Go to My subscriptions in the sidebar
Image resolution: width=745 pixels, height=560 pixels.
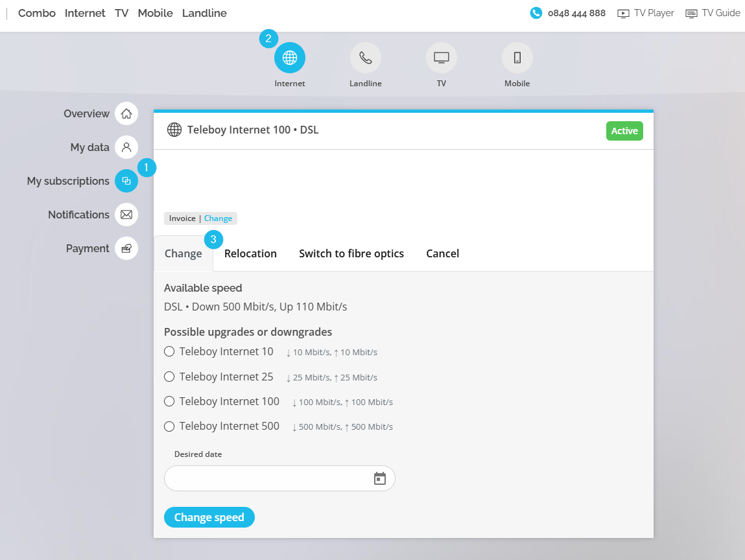coord(68,181)
